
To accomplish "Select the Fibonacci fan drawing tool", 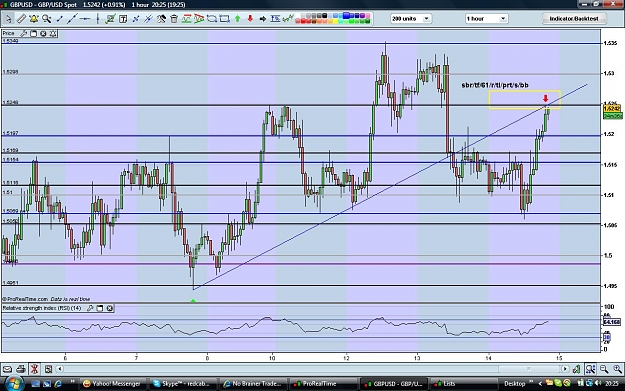I will (x=199, y=18).
